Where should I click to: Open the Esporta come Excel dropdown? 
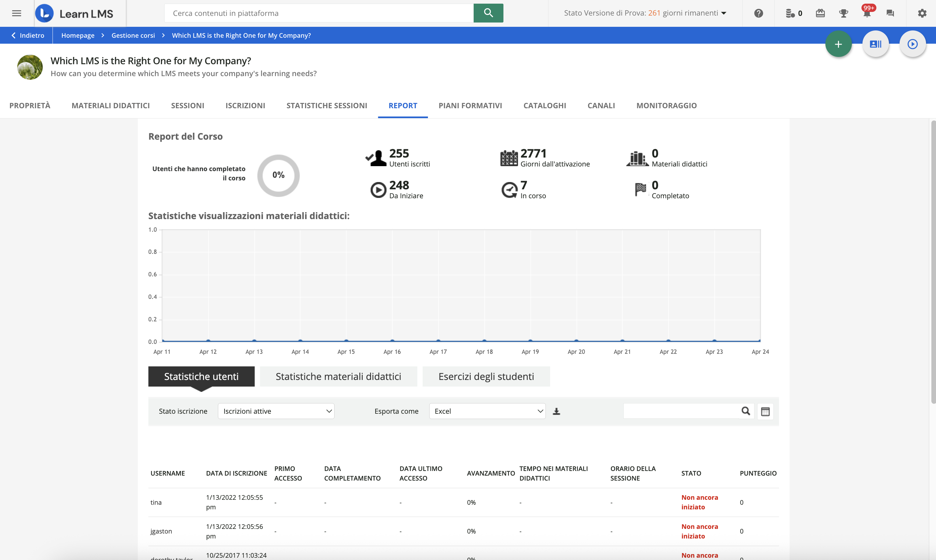[x=487, y=411]
